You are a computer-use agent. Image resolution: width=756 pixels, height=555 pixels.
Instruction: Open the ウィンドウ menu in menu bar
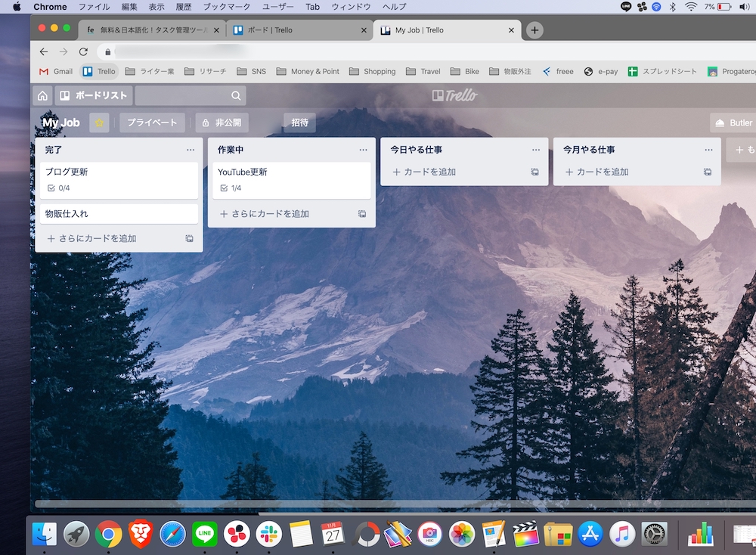[351, 7]
